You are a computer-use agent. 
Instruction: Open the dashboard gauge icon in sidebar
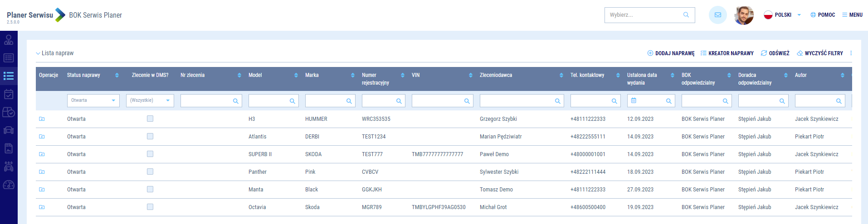point(9,185)
